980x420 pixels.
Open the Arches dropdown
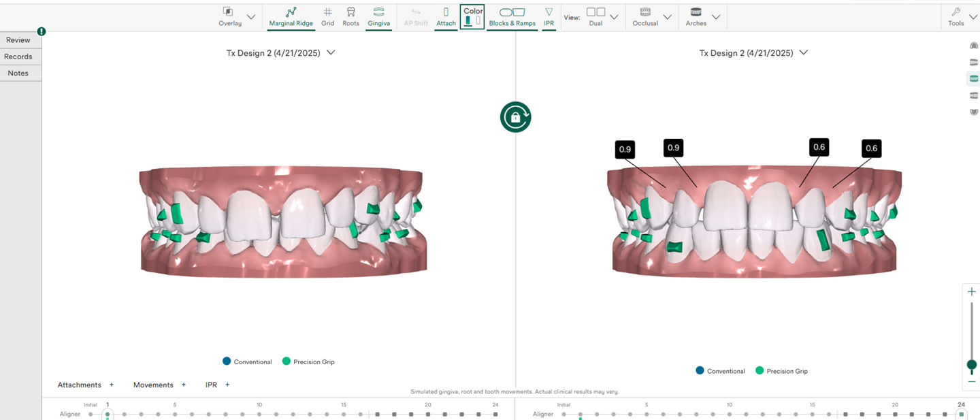click(716, 17)
